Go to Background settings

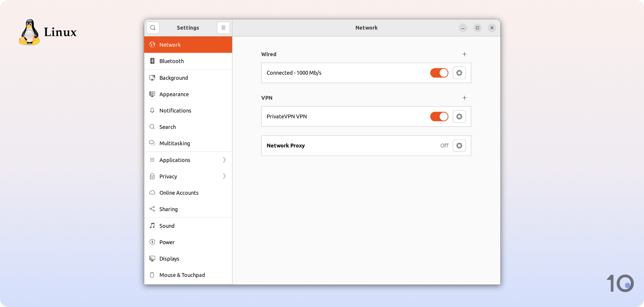188,78
